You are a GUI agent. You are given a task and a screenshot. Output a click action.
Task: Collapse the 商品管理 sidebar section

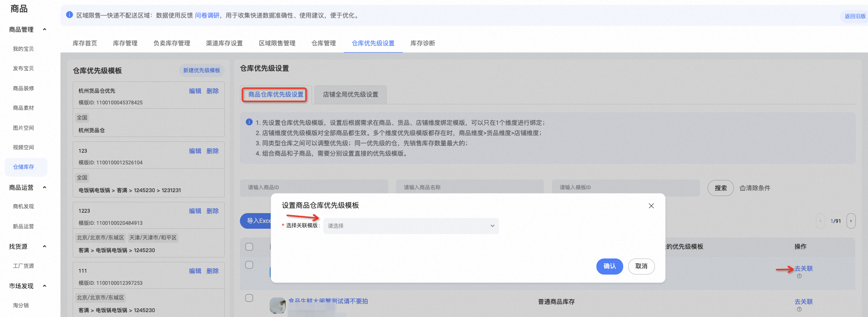(x=44, y=29)
